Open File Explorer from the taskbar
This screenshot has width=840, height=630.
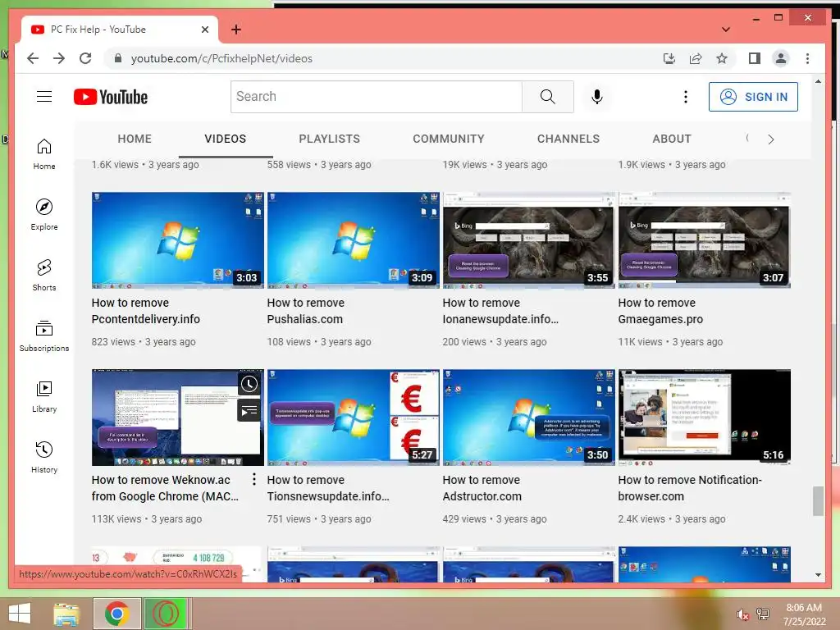[66, 614]
